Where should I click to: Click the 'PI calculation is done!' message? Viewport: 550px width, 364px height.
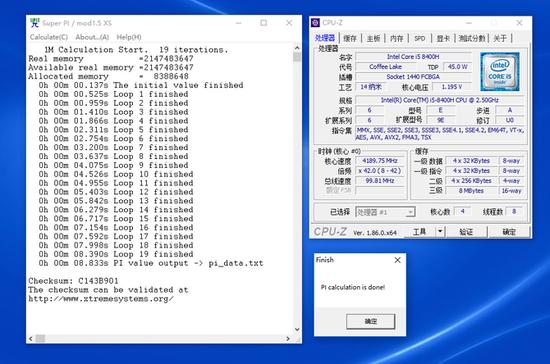coord(353,287)
